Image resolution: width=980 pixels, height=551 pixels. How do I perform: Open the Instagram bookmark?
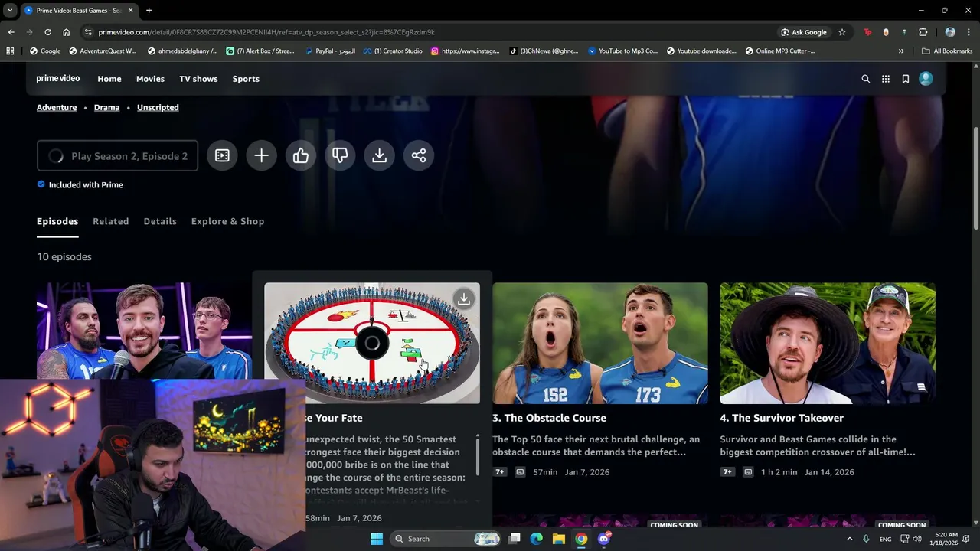[x=465, y=51]
